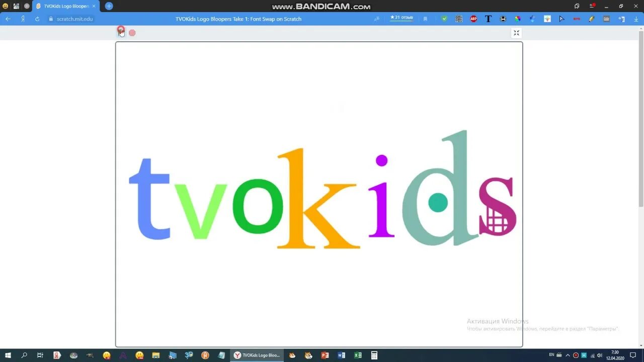Open the green shield Protect icon

444,19
